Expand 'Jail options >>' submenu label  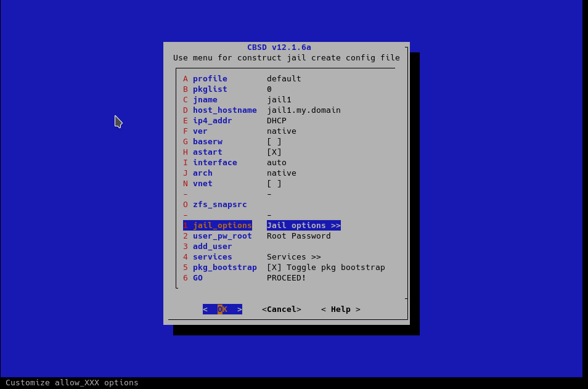pos(304,226)
